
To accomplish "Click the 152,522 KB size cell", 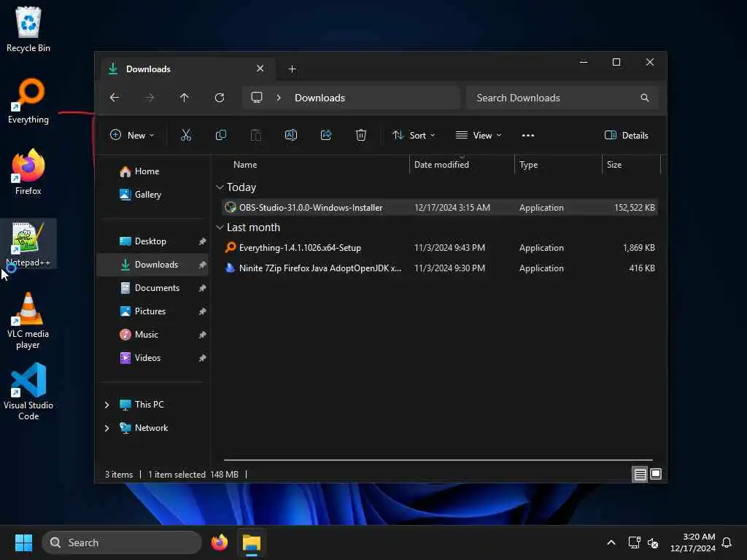I will [634, 208].
